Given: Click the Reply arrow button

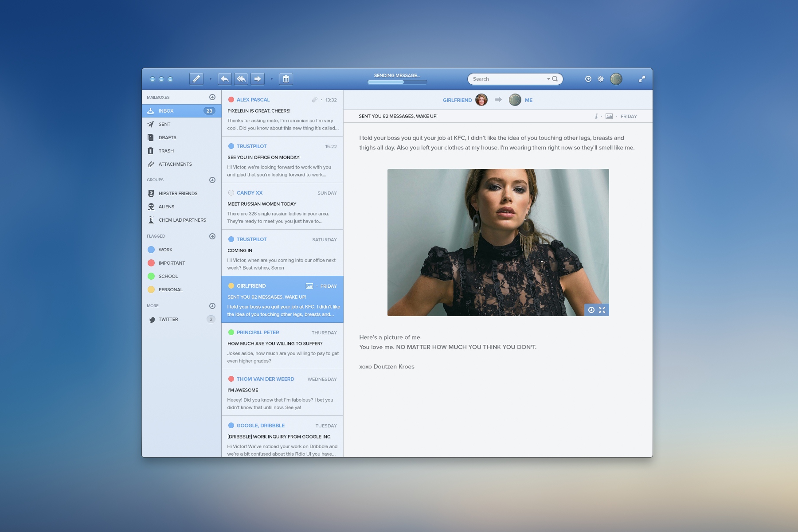Looking at the screenshot, I should pos(225,79).
